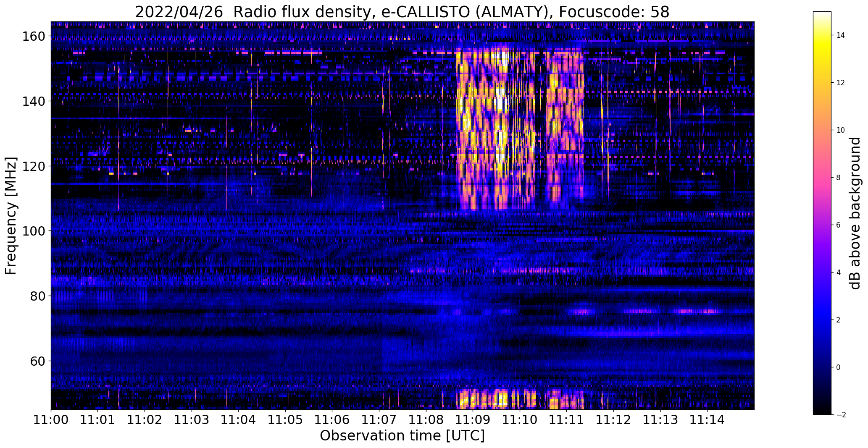Click the 100 frequency tick label
Image resolution: width=868 pixels, height=448 pixels.
pos(33,231)
